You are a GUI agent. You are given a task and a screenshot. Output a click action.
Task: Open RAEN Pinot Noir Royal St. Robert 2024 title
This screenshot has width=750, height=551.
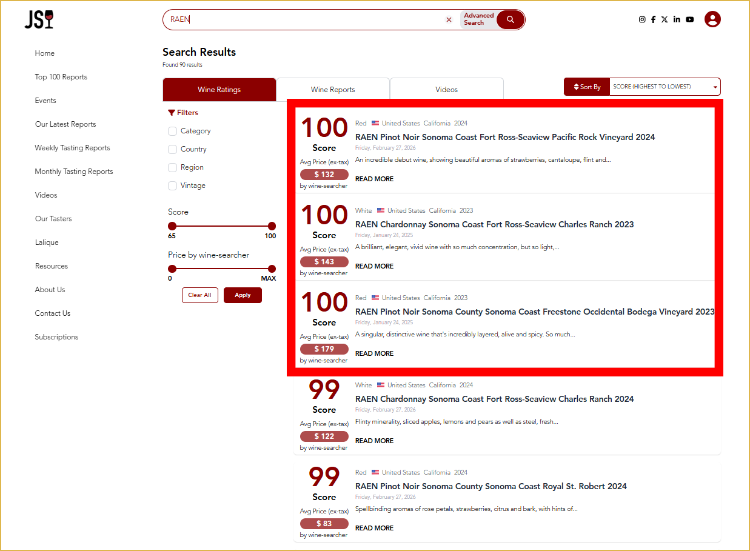pyautogui.click(x=491, y=486)
